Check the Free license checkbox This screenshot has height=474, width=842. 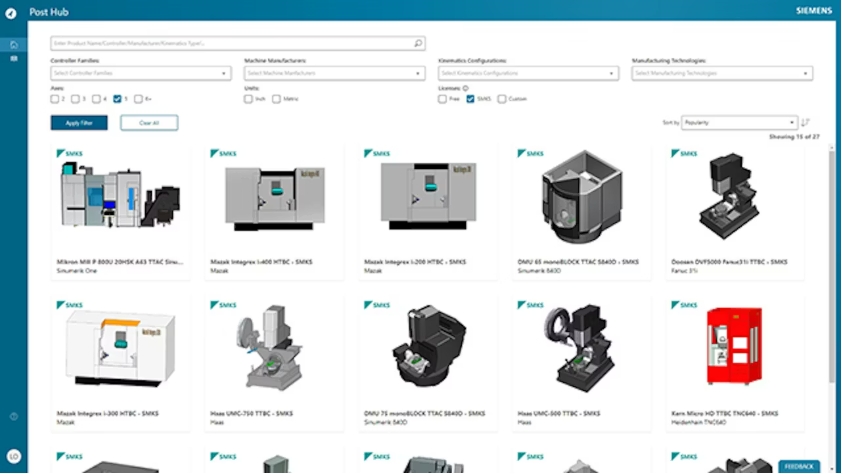(443, 99)
